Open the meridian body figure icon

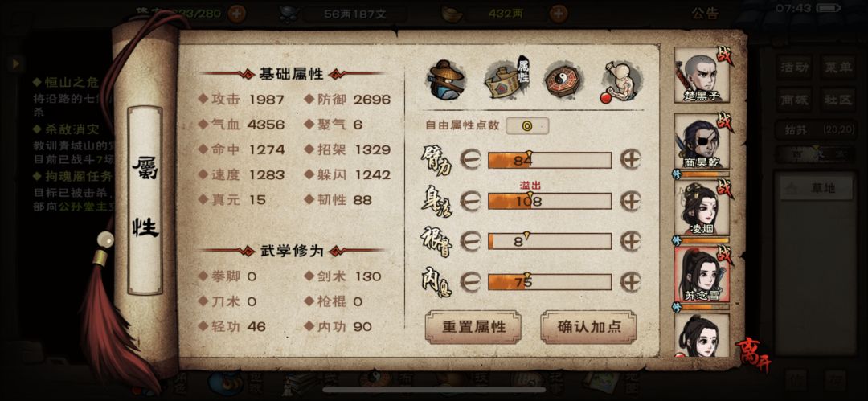pyautogui.click(x=620, y=82)
